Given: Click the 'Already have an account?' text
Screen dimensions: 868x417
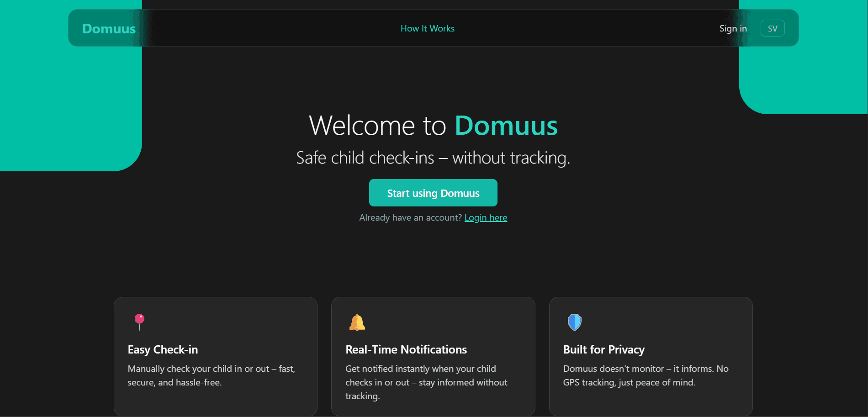Looking at the screenshot, I should 411,217.
